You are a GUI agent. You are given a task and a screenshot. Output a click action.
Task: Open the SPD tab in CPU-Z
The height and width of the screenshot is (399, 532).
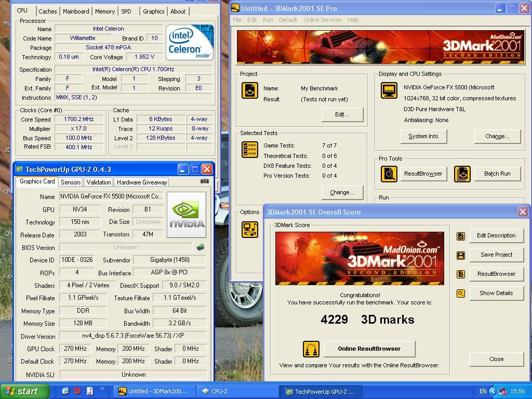coord(126,11)
